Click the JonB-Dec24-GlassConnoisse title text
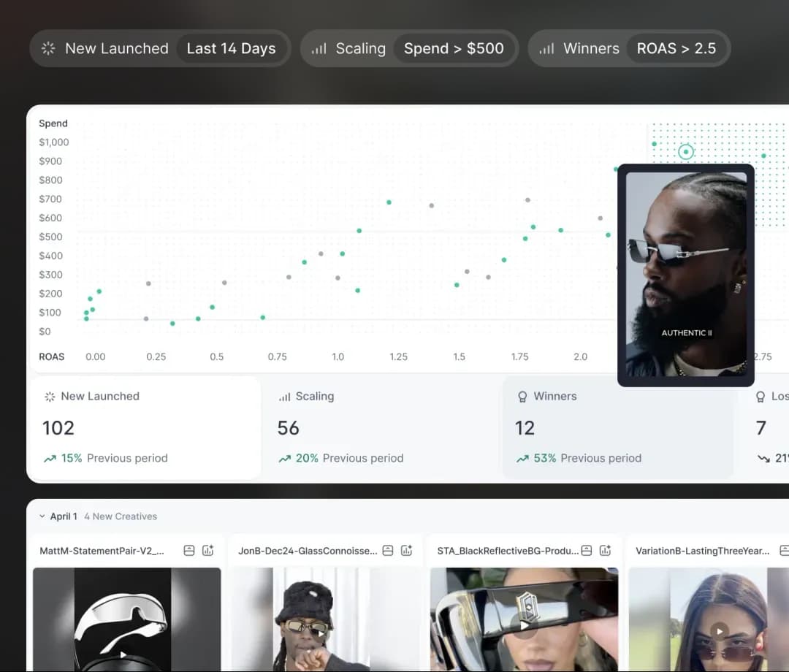789x672 pixels. [x=308, y=551]
